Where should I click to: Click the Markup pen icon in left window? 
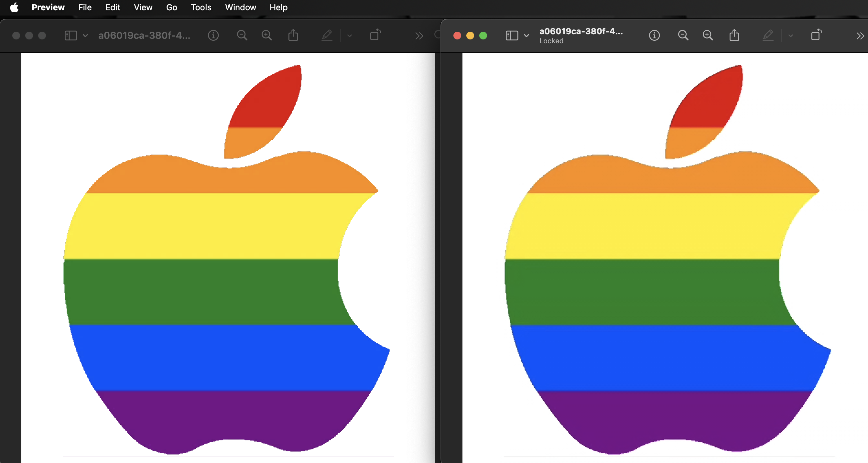[327, 35]
